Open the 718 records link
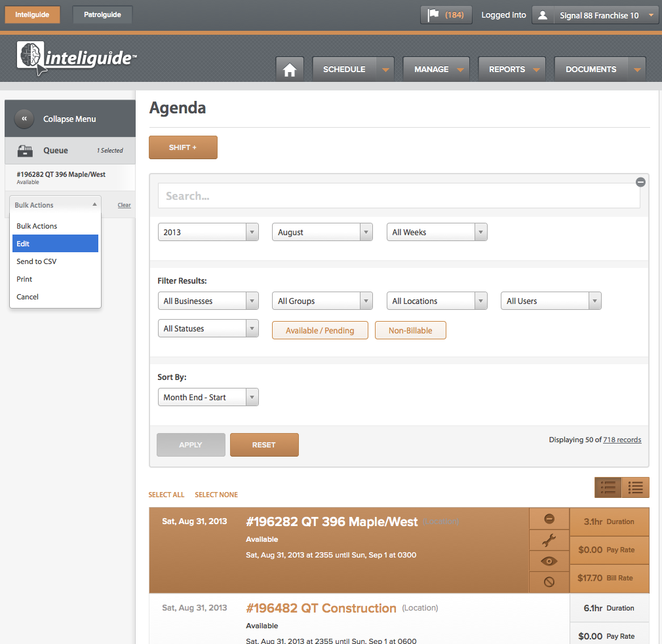 tap(622, 440)
